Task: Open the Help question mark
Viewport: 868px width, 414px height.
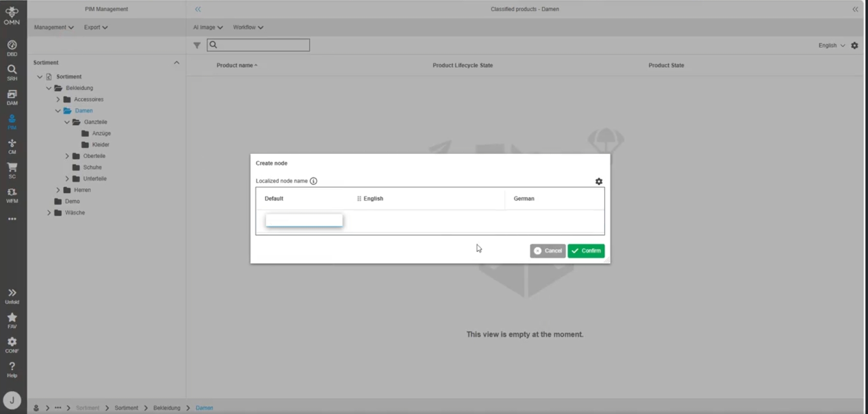Action: click(x=12, y=369)
